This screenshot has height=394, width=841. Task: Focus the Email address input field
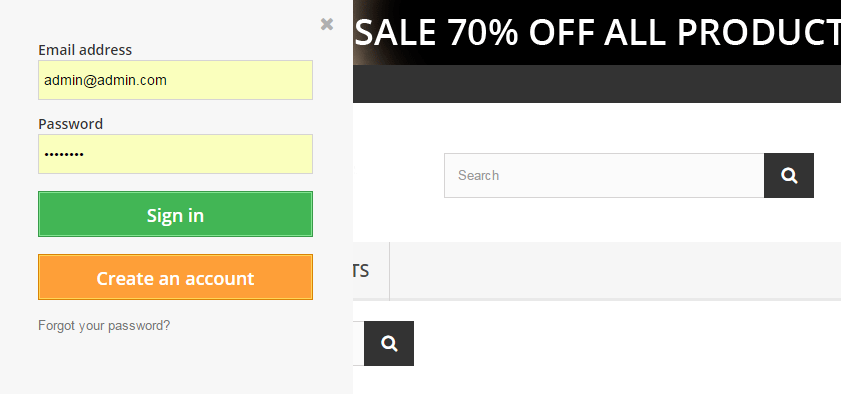(175, 80)
